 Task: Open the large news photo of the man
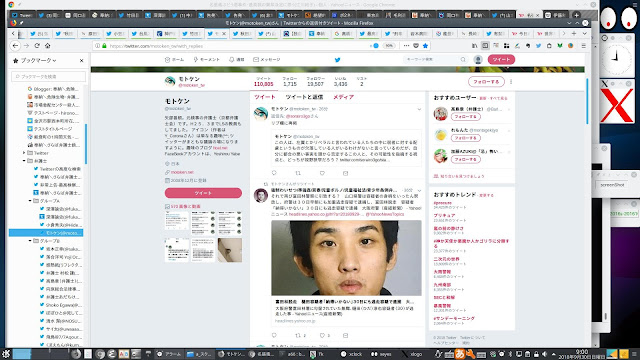(346, 258)
